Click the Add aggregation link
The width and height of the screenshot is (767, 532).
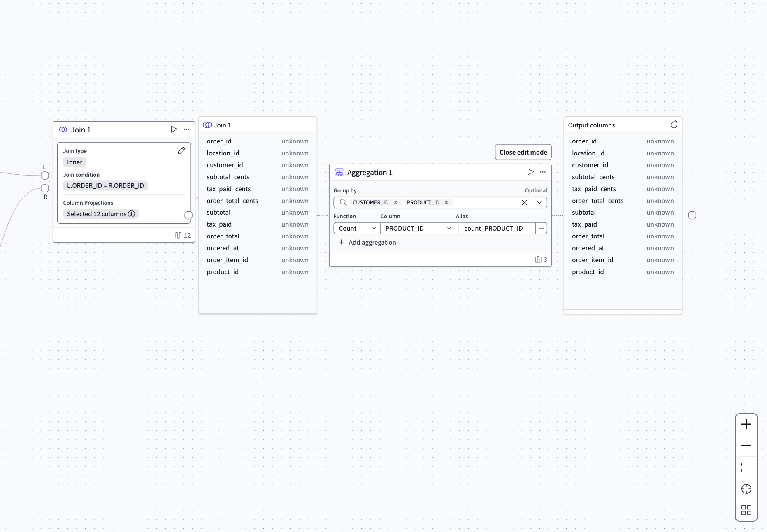click(367, 242)
